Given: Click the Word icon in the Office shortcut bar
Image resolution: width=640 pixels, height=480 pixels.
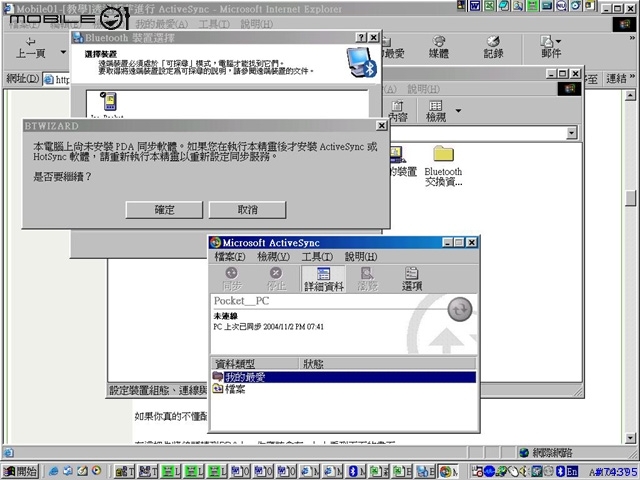Looking at the screenshot, I should pyautogui.click(x=475, y=5).
